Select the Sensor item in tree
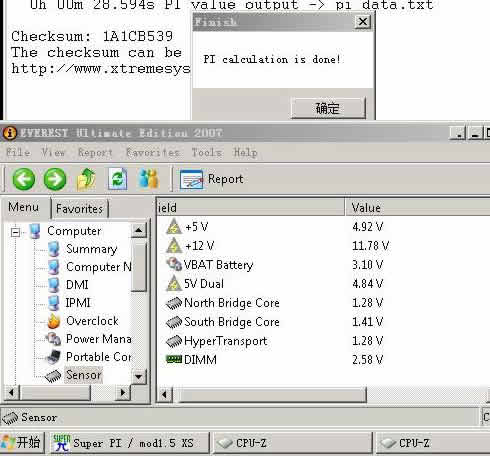Viewport: 490px width, 456px height. click(74, 375)
